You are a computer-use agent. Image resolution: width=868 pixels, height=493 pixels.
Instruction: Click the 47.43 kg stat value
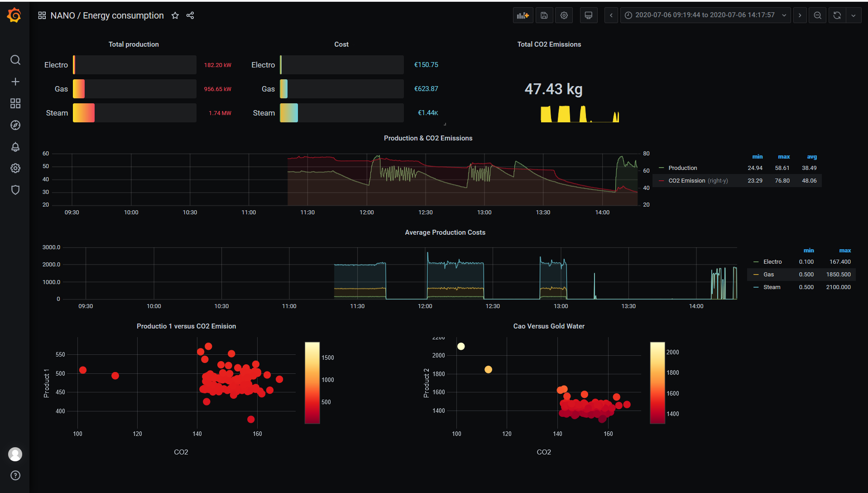553,89
